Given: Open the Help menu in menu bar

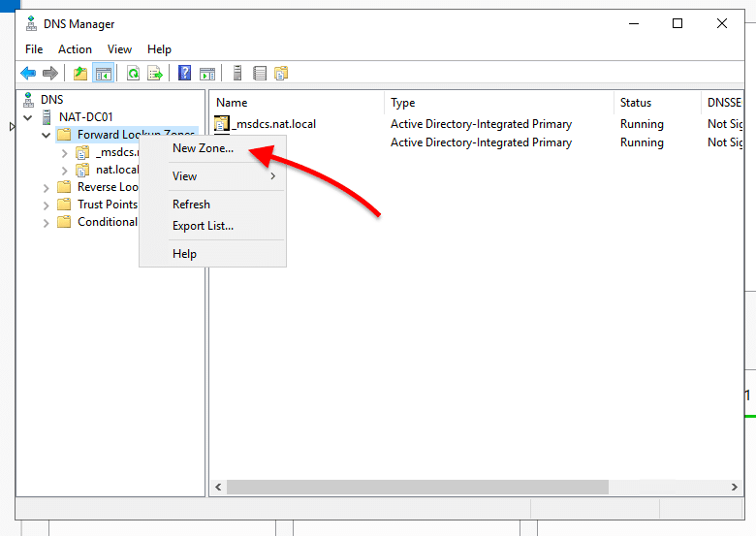Looking at the screenshot, I should [159, 49].
